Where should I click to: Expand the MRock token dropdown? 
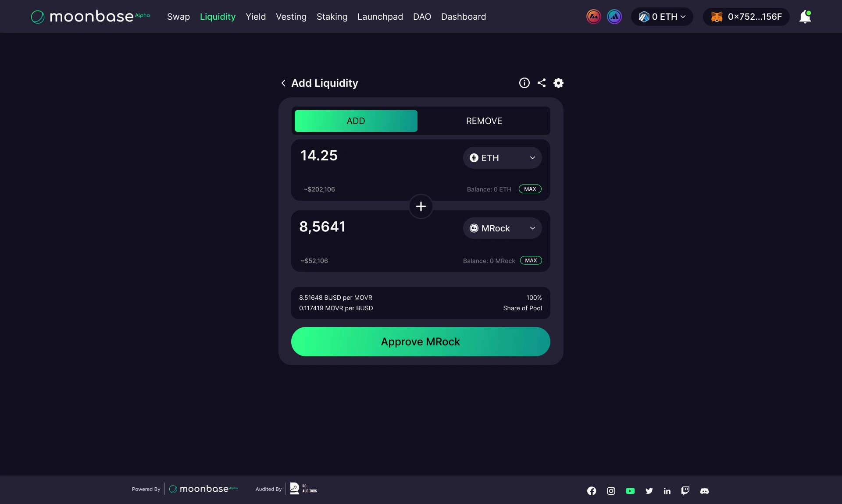[502, 228]
